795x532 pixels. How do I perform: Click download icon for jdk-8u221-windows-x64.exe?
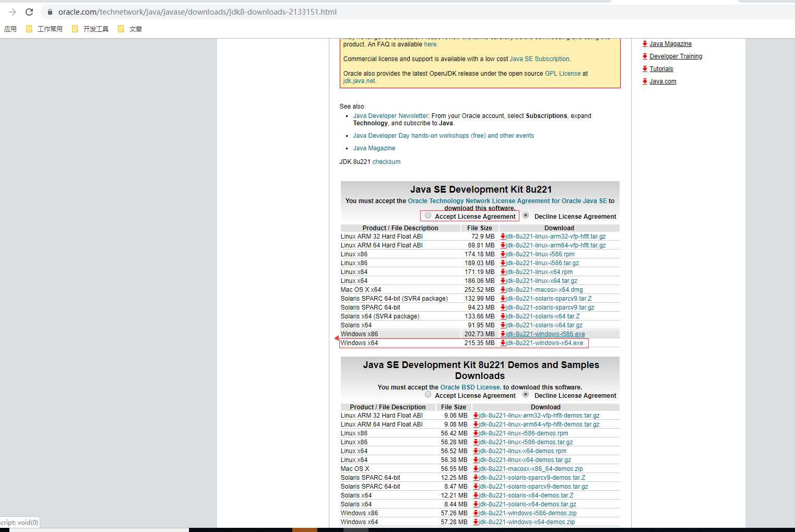click(503, 343)
